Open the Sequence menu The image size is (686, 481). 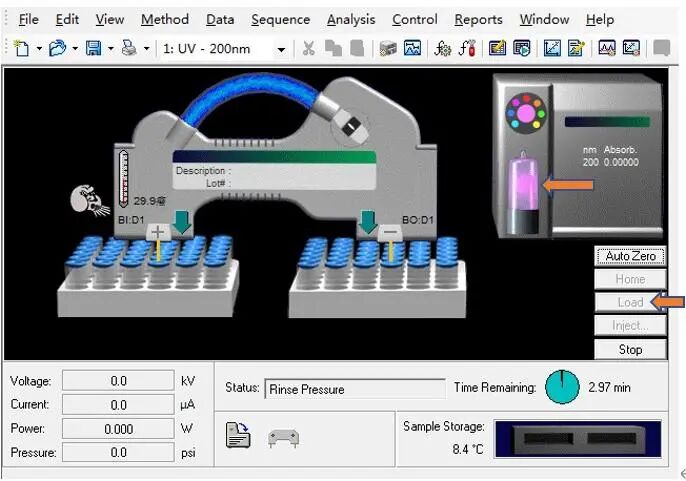pyautogui.click(x=280, y=19)
